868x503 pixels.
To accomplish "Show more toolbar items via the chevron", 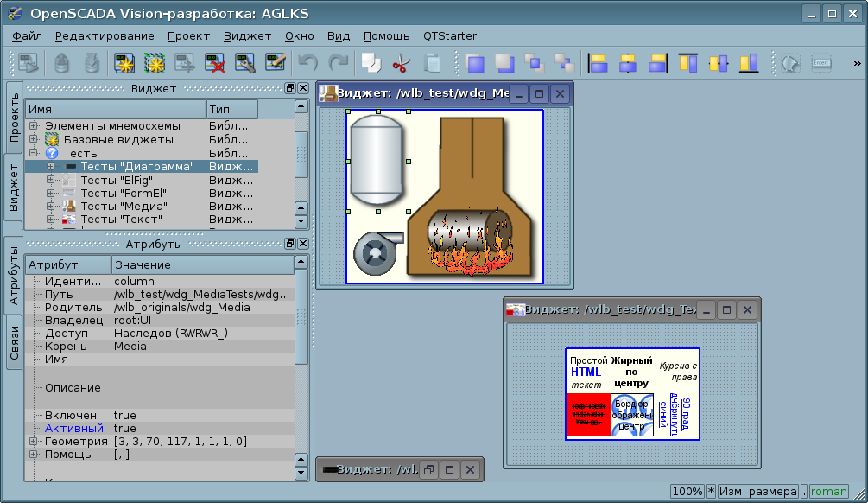I will 857,63.
